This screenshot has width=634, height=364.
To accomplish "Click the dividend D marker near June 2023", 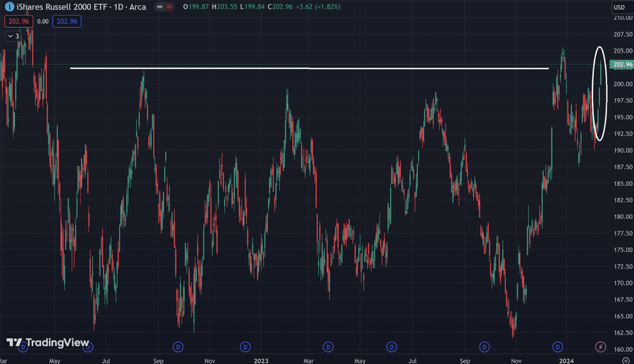I will point(392,347).
